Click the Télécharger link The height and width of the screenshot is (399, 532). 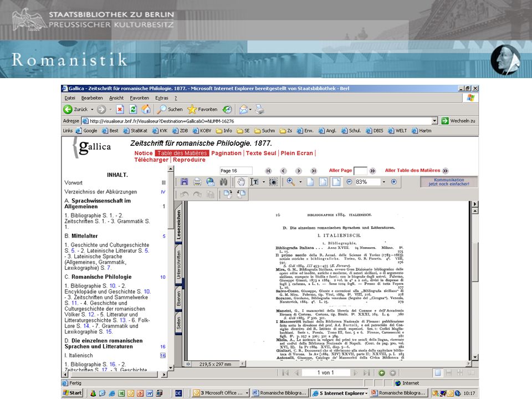[x=151, y=160]
